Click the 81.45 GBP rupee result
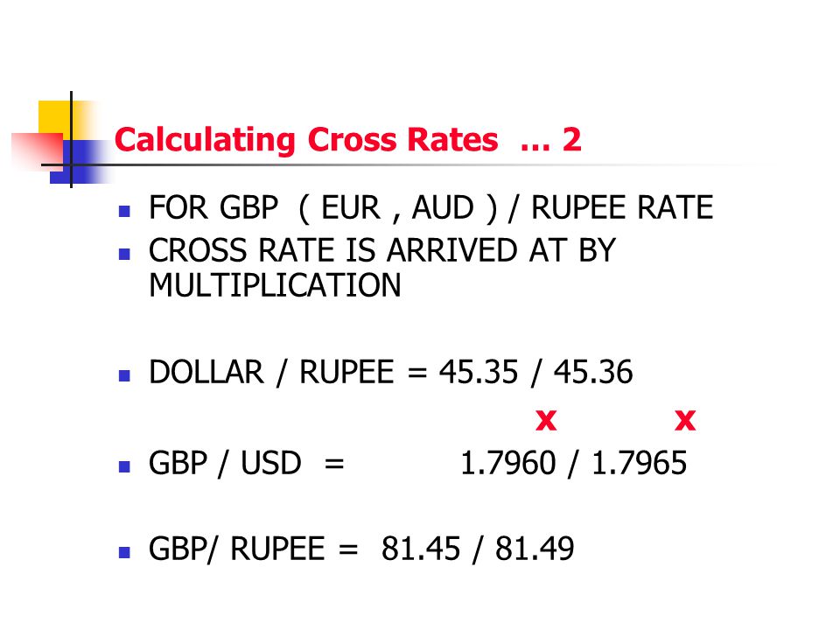This screenshot has width=840, height=630. (421, 549)
